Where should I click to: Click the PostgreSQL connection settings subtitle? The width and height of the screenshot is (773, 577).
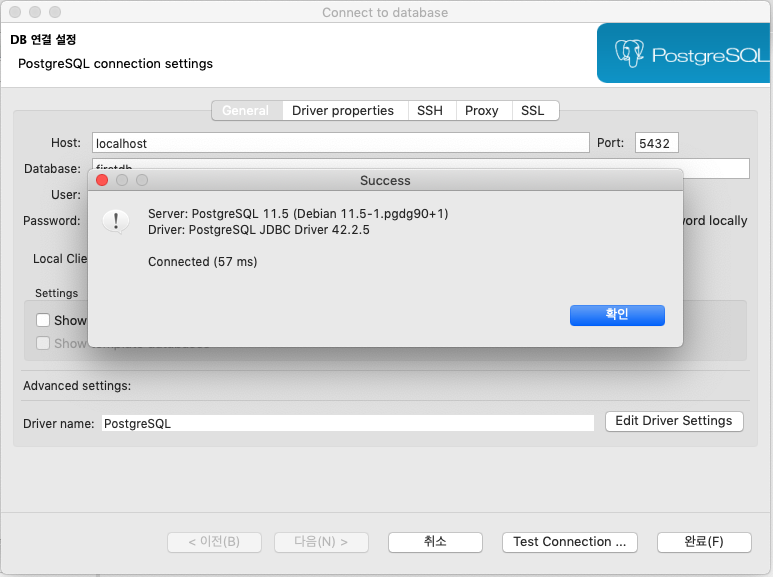click(x=115, y=64)
